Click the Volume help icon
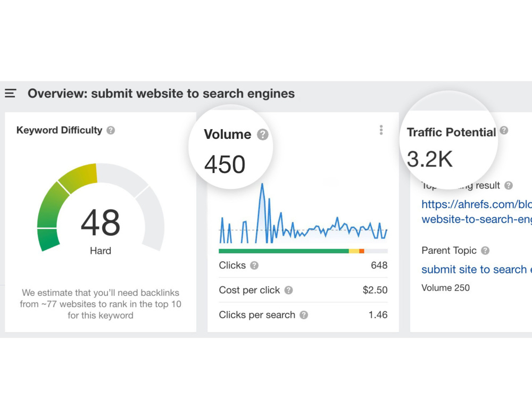This screenshot has width=532, height=399. tap(262, 135)
